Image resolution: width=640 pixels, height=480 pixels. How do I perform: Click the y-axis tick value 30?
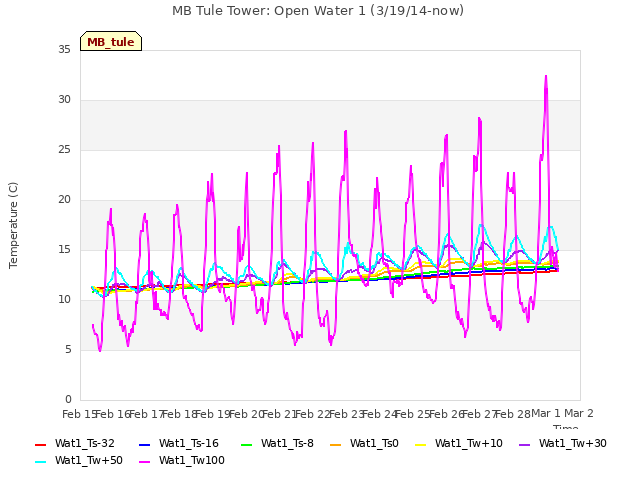(x=64, y=100)
